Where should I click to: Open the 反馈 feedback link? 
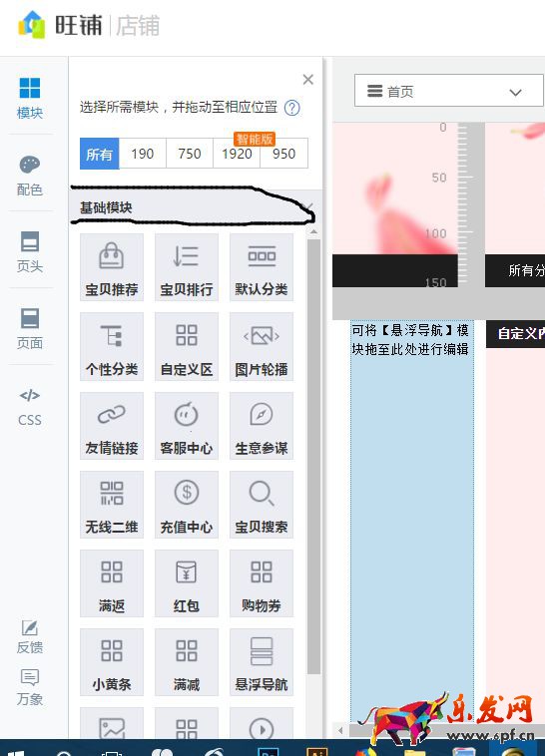point(30,637)
